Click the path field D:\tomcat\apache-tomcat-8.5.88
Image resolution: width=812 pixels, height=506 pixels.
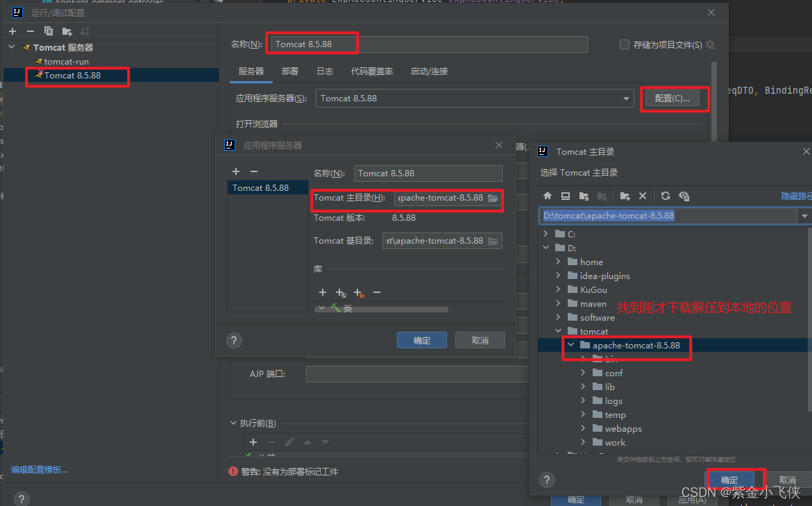pyautogui.click(x=668, y=216)
